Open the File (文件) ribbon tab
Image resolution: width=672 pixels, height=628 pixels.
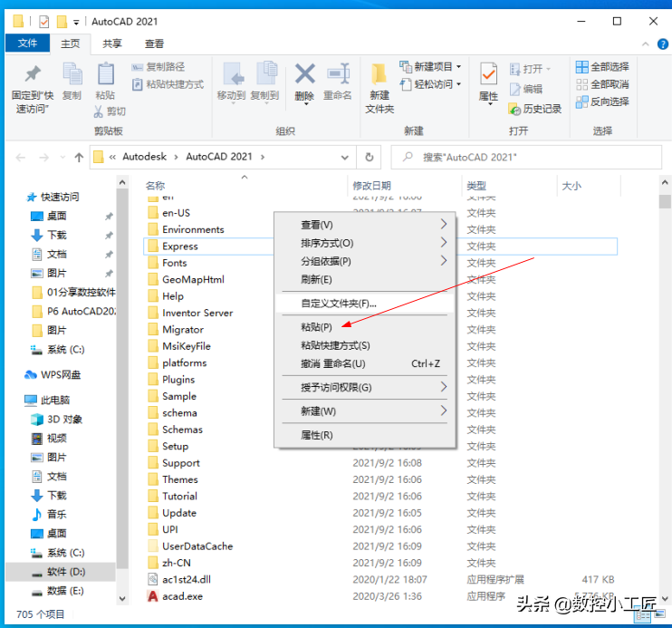tap(27, 43)
